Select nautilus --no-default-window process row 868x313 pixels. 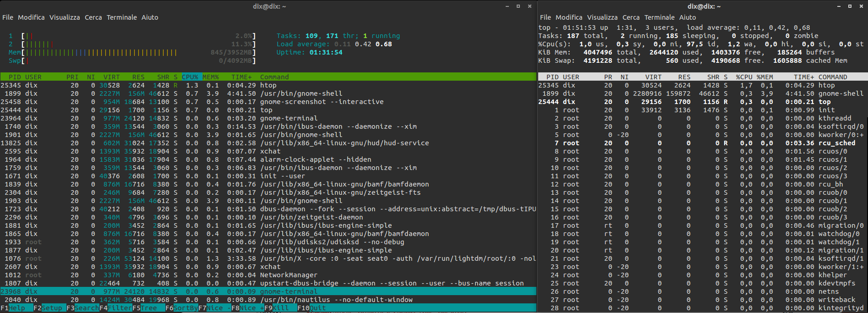coord(268,300)
